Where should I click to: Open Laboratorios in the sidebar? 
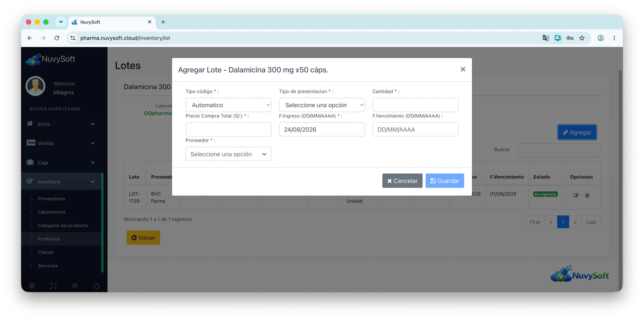coord(52,212)
